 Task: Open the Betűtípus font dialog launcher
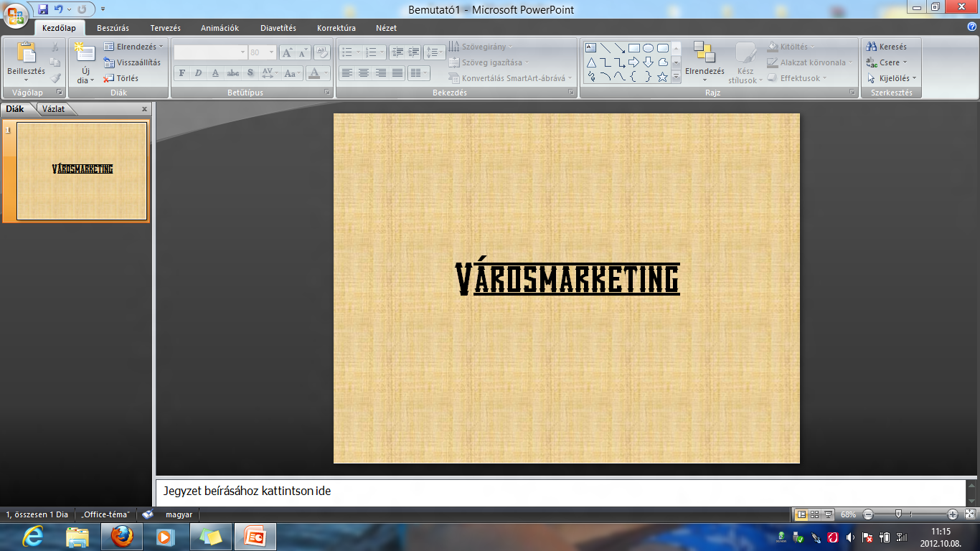pyautogui.click(x=328, y=93)
